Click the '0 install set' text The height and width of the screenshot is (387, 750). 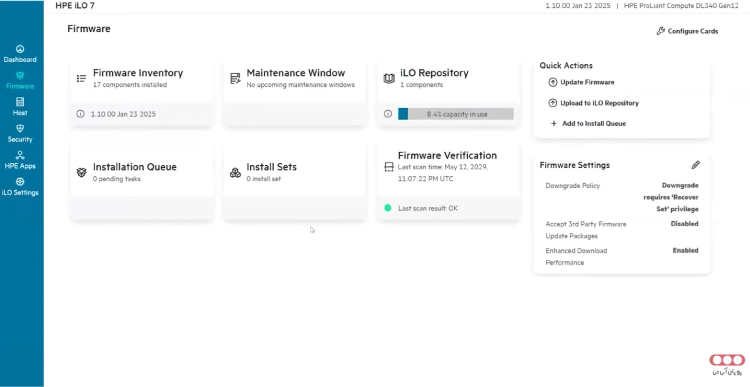tap(264, 179)
